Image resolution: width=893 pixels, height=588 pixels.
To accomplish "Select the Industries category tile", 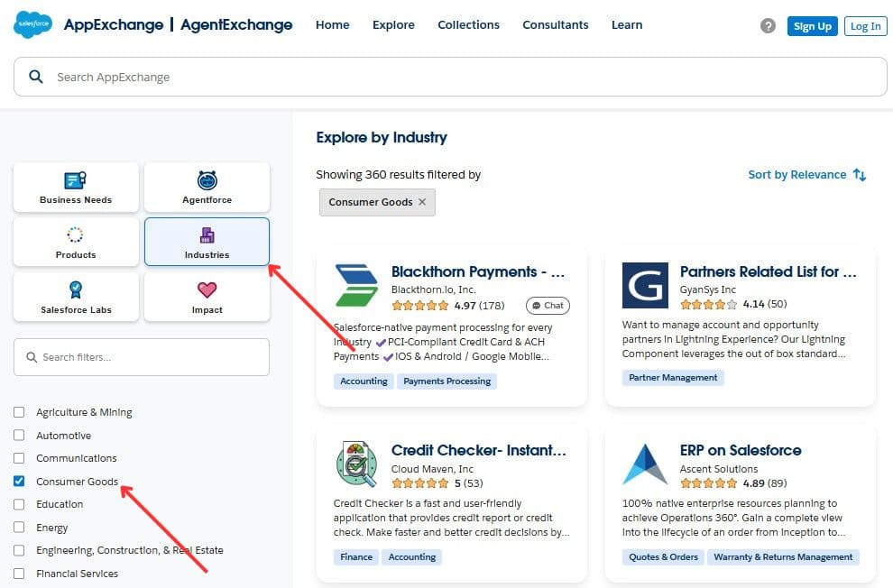I will [x=207, y=242].
